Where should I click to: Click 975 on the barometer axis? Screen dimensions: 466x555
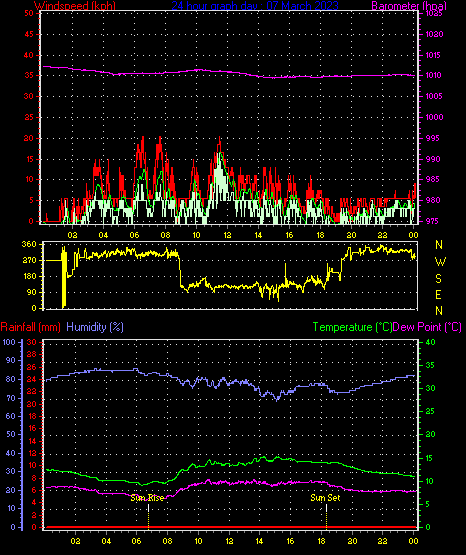433,221
